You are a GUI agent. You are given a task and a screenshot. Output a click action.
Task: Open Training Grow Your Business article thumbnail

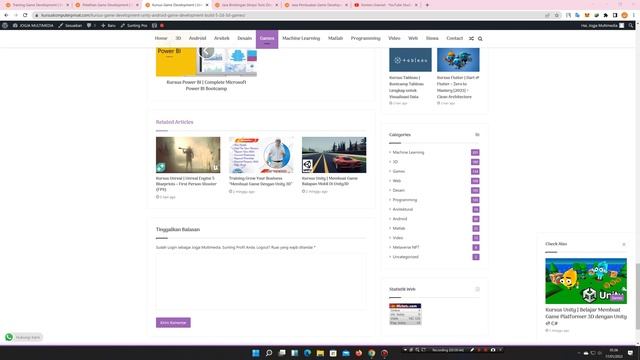[261, 155]
